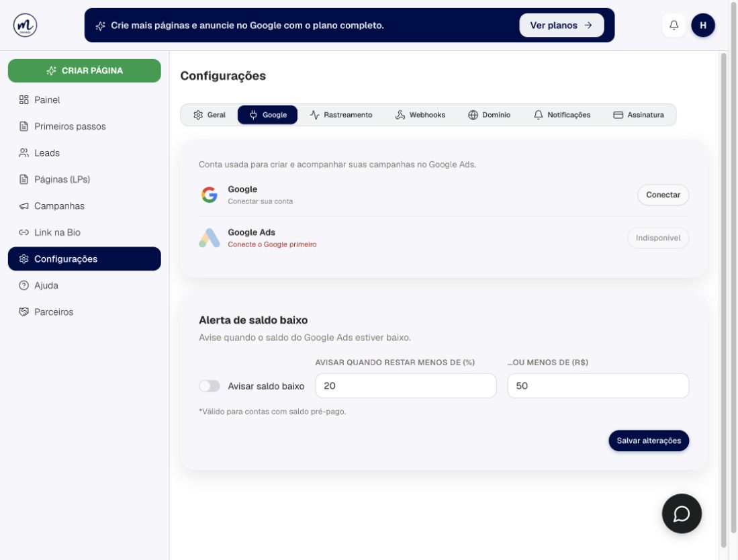Focus the percentage threshold field showing 20
The height and width of the screenshot is (560, 738).
click(406, 386)
